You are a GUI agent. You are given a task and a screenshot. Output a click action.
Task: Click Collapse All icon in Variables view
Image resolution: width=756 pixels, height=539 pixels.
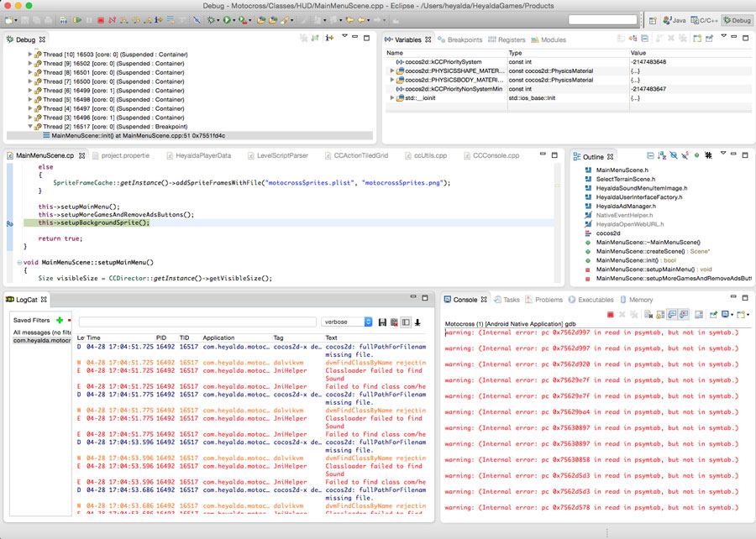644,39
